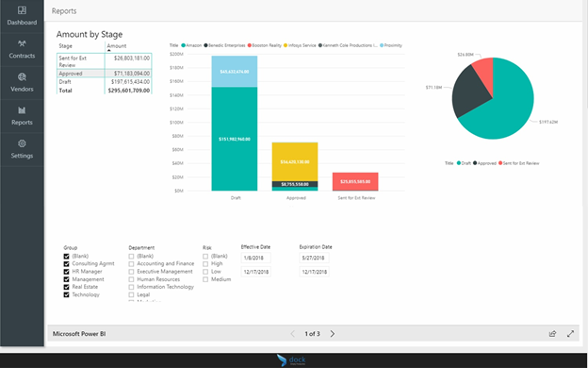Check the Risk (Blank) checkbox
This screenshot has height=368, width=588.
(x=205, y=256)
